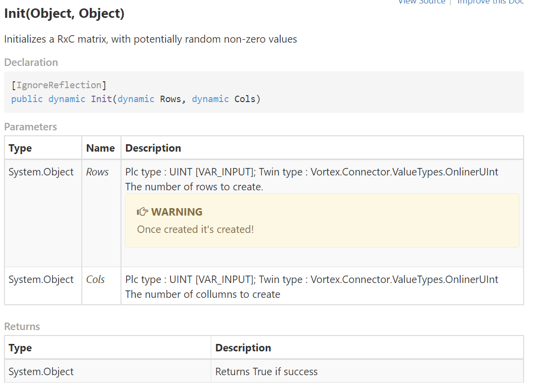This screenshot has height=392, width=535.
Task: Select the Rows parameter name cell
Action: pyautogui.click(x=97, y=172)
